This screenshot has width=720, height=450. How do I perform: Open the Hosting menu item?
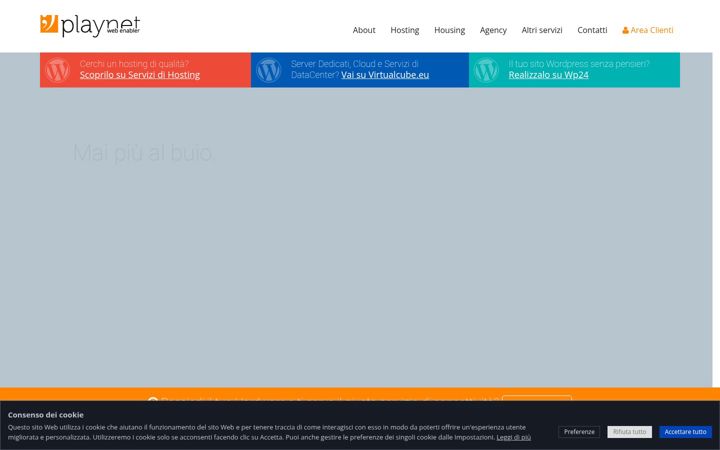pos(405,30)
